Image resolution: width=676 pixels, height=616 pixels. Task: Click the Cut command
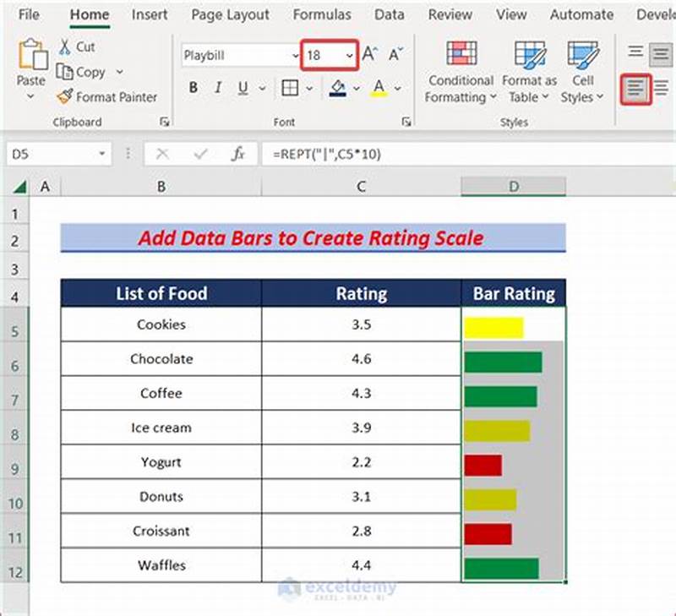(x=76, y=47)
